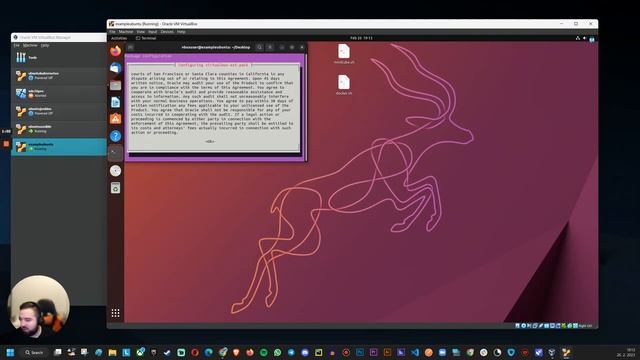This screenshot has width=640, height=360.
Task: Click the Windows taskbar Search box
Action: [34, 352]
